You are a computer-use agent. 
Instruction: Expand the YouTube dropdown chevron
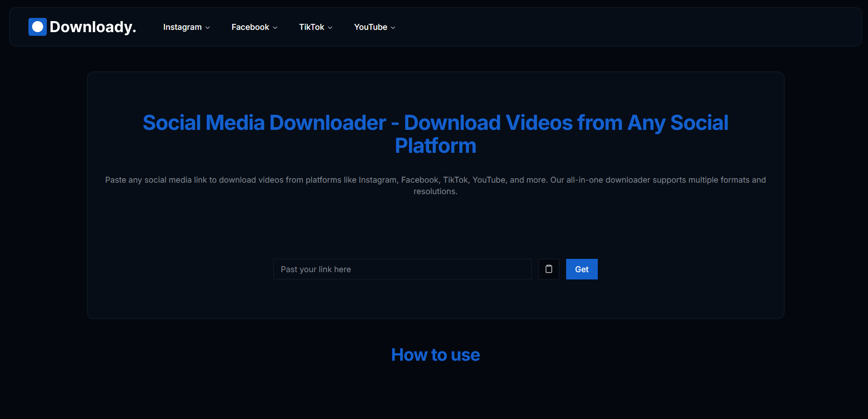393,28
